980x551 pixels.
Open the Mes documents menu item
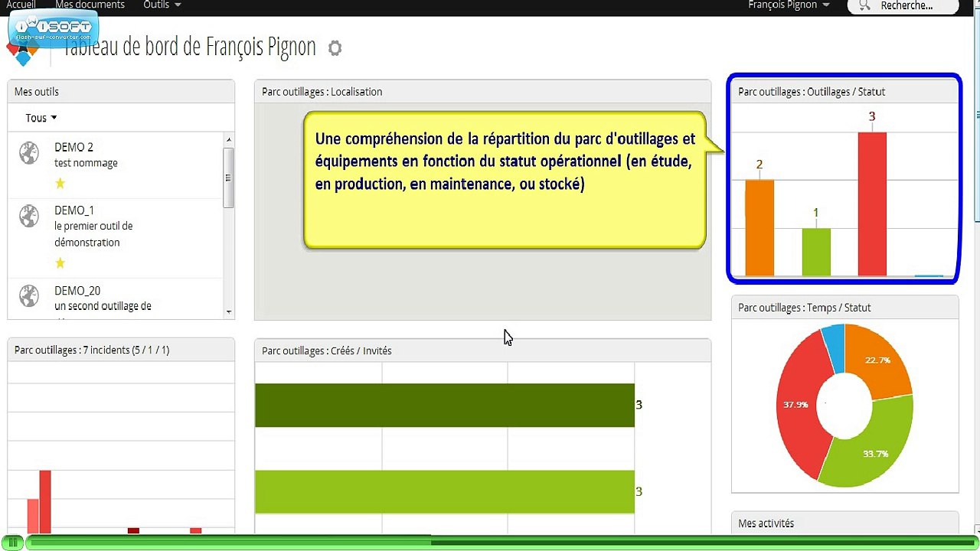90,5
